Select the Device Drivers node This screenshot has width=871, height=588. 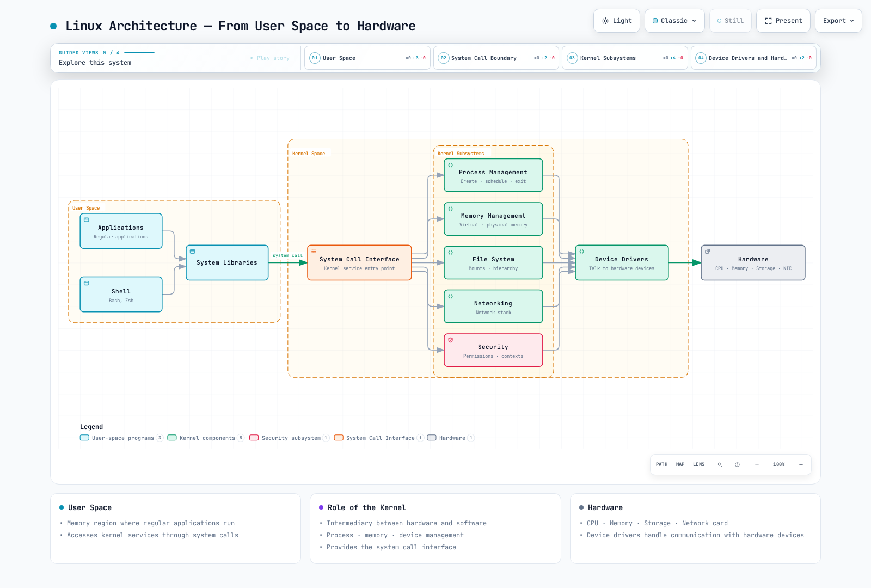[x=622, y=262]
